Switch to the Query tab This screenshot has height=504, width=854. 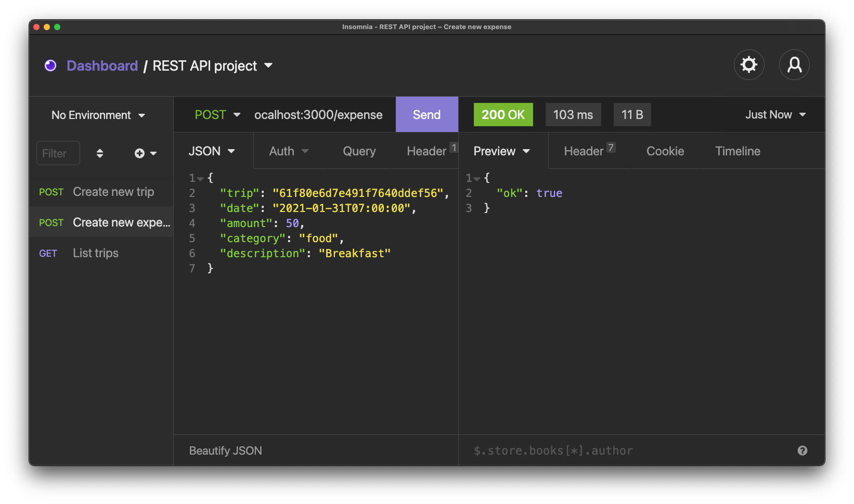pyautogui.click(x=359, y=151)
